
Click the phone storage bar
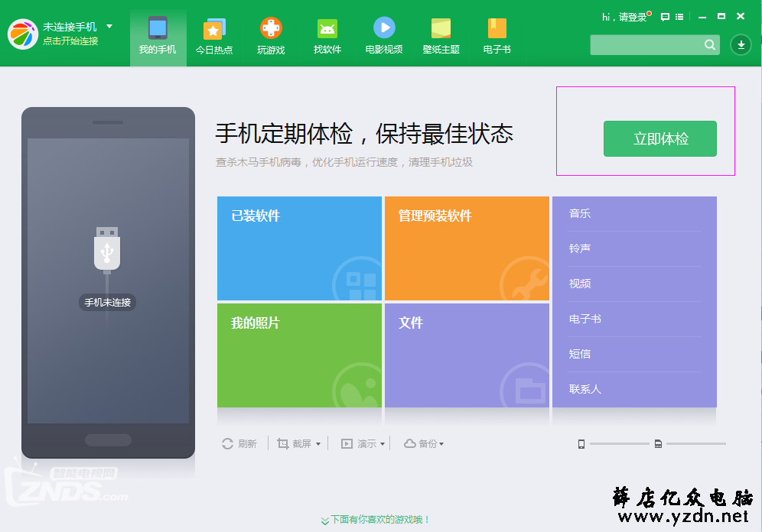[619, 443]
